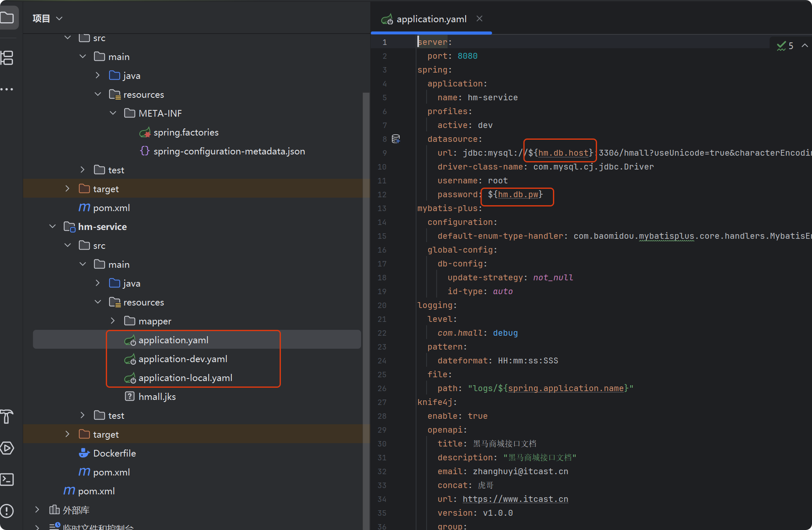Image resolution: width=812 pixels, height=530 pixels.
Task: Open application-dev.yaml in project tree
Action: tap(183, 359)
